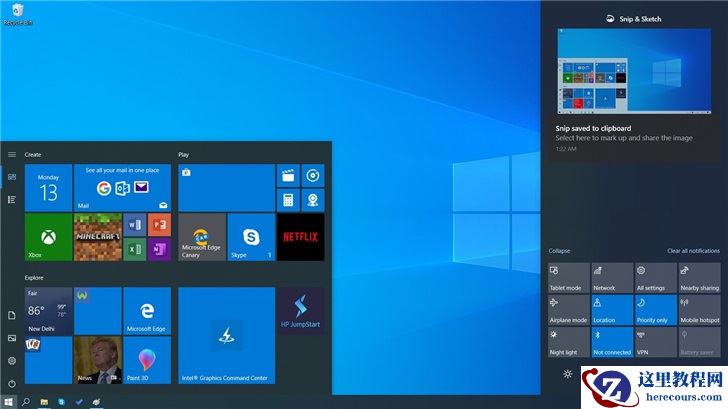Click the Play group heading
This screenshot has width=728, height=409.
click(x=183, y=155)
